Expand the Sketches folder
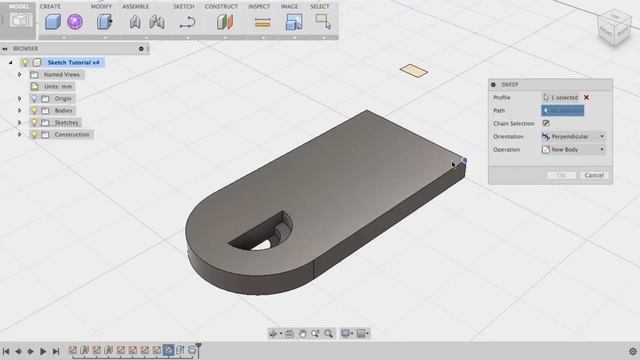 (19, 122)
